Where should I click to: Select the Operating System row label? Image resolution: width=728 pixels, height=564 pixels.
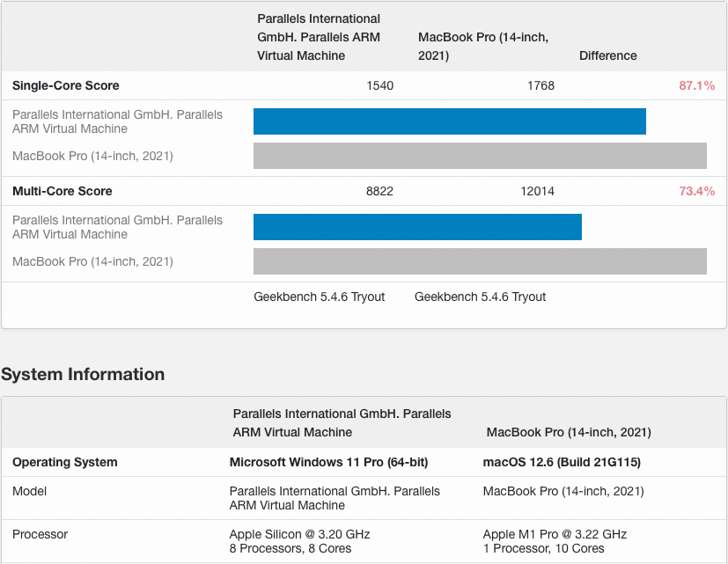(x=65, y=462)
